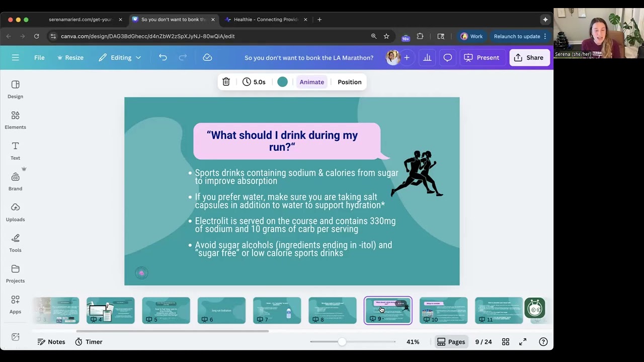Click the Position button
The height and width of the screenshot is (362, 644).
pyautogui.click(x=350, y=82)
